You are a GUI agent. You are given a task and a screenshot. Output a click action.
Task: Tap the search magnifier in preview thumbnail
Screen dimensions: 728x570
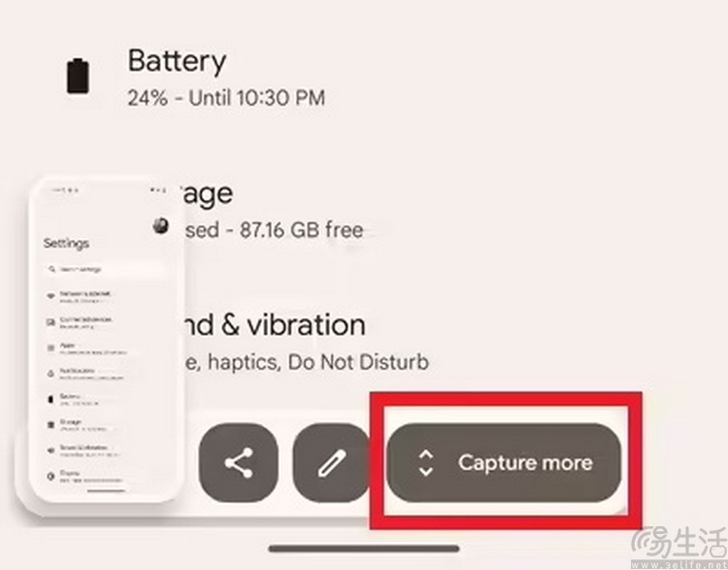pos(52,269)
